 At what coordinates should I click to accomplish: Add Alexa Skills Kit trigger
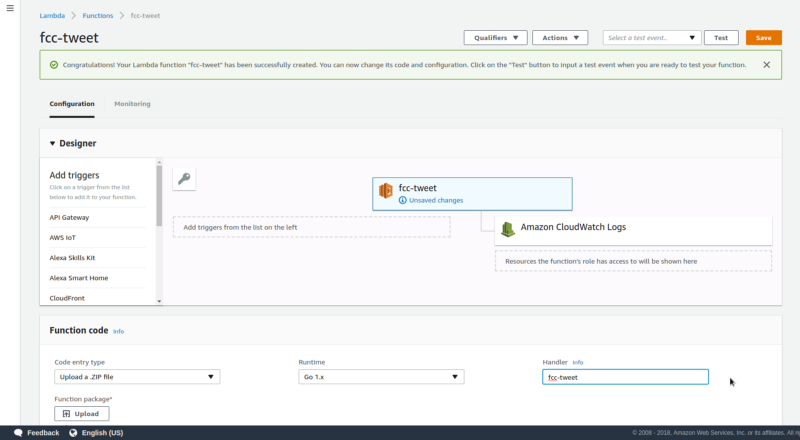pos(72,258)
